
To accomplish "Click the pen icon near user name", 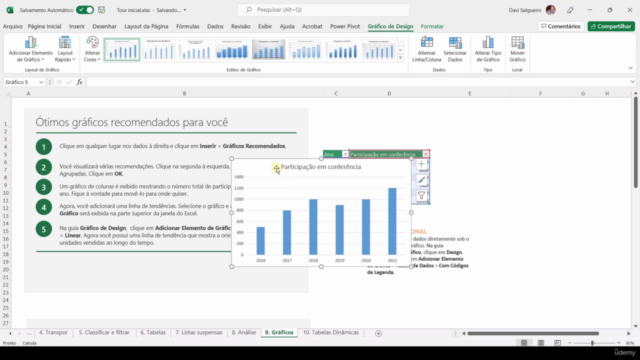I will pos(570,10).
